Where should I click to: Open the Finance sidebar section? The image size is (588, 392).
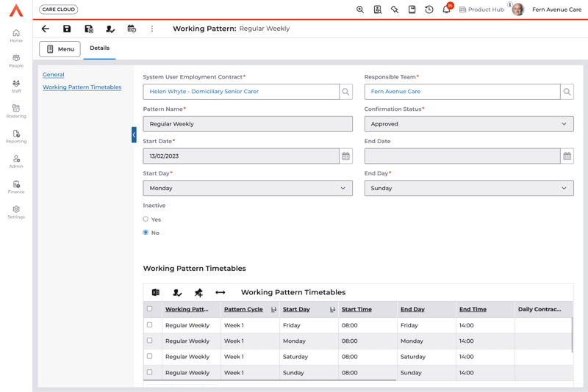16,186
